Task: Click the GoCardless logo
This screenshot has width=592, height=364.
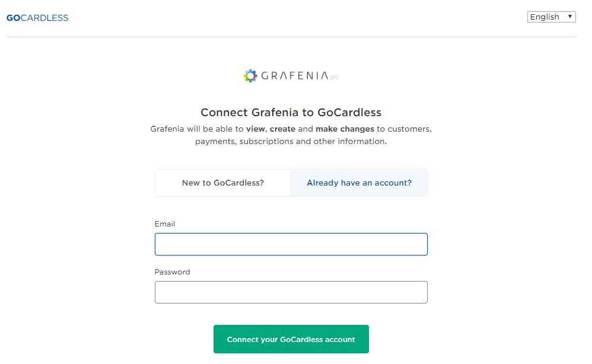Action: click(x=37, y=18)
